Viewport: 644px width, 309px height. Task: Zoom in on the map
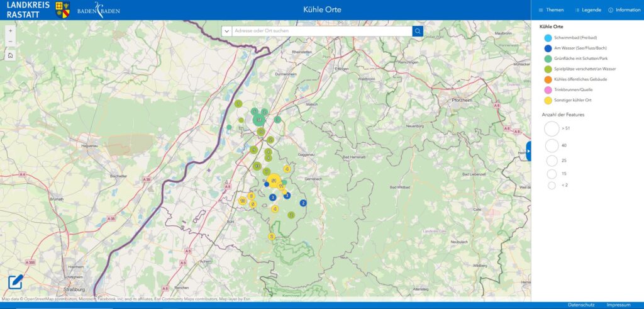[10, 30]
